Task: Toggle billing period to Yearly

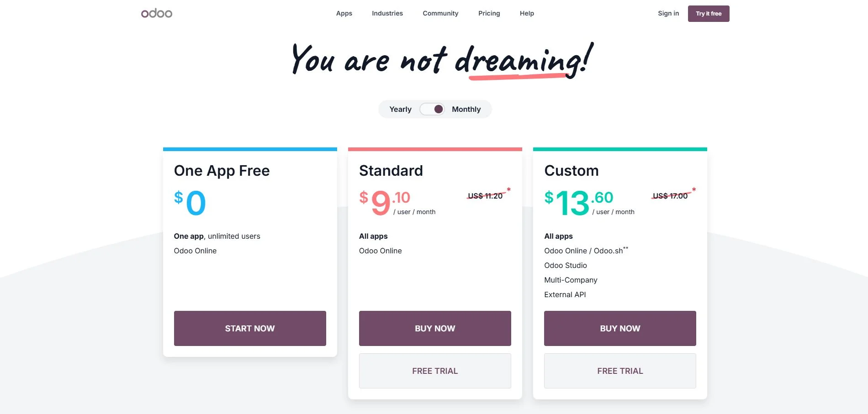Action: pos(400,109)
